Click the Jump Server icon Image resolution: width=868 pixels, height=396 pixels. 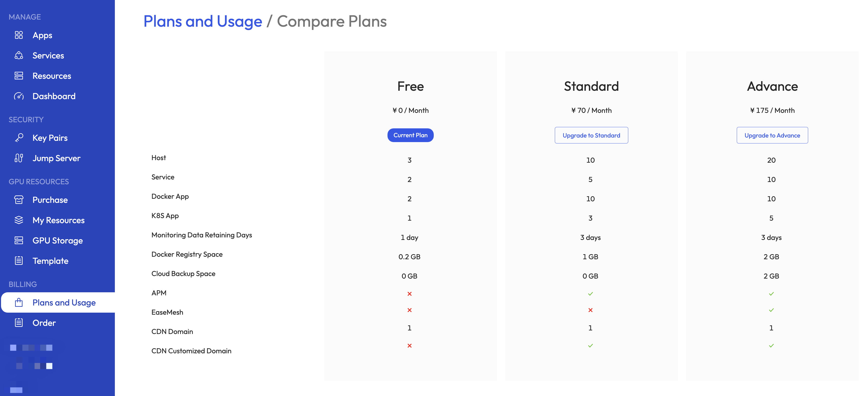point(19,158)
